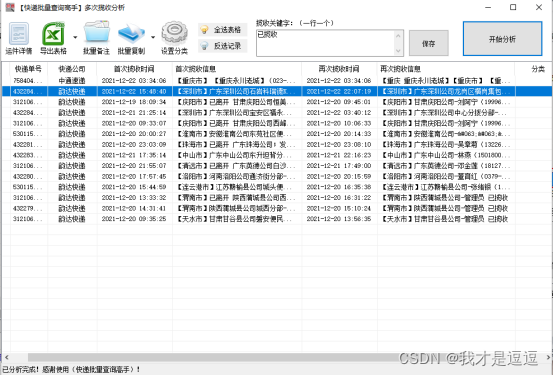Click the 批量复制 batch copy icon

tap(131, 38)
